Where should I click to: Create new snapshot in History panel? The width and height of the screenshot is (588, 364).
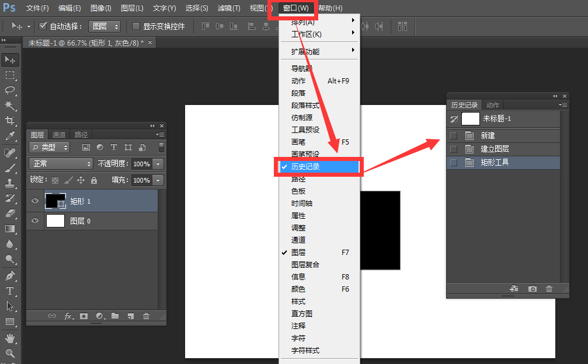click(532, 289)
